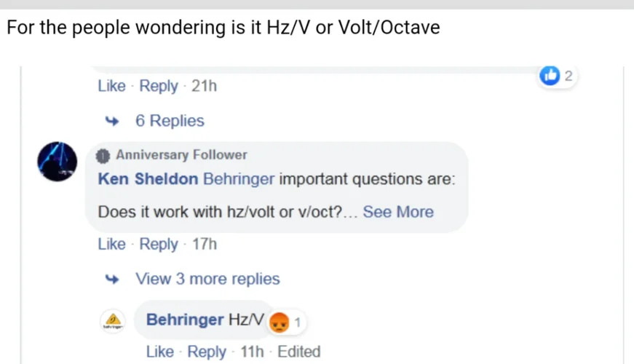This screenshot has width=634, height=364.
Task: Click the Behringer mention in Ken's comment
Action: [239, 179]
